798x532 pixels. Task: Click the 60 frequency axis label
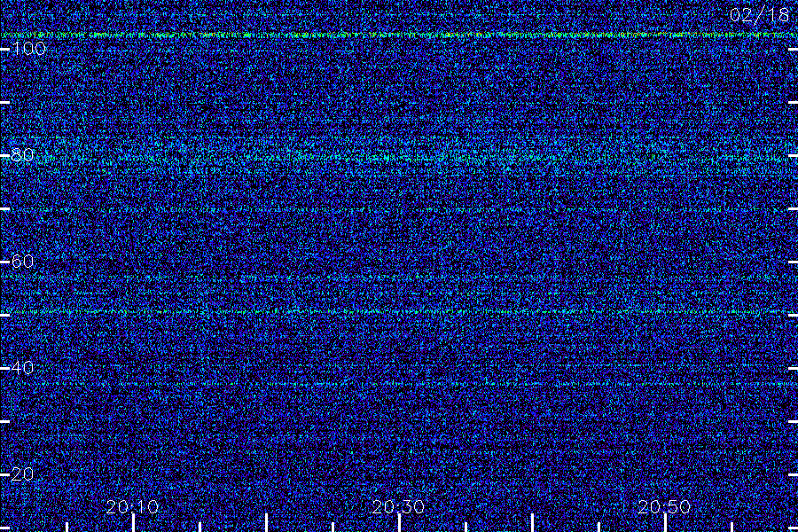click(22, 262)
